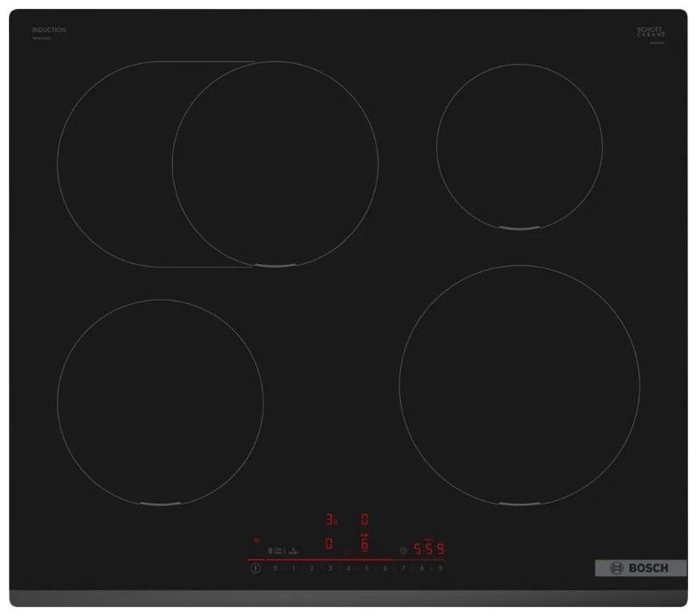Select the front-left zone display showing 0

[329, 543]
